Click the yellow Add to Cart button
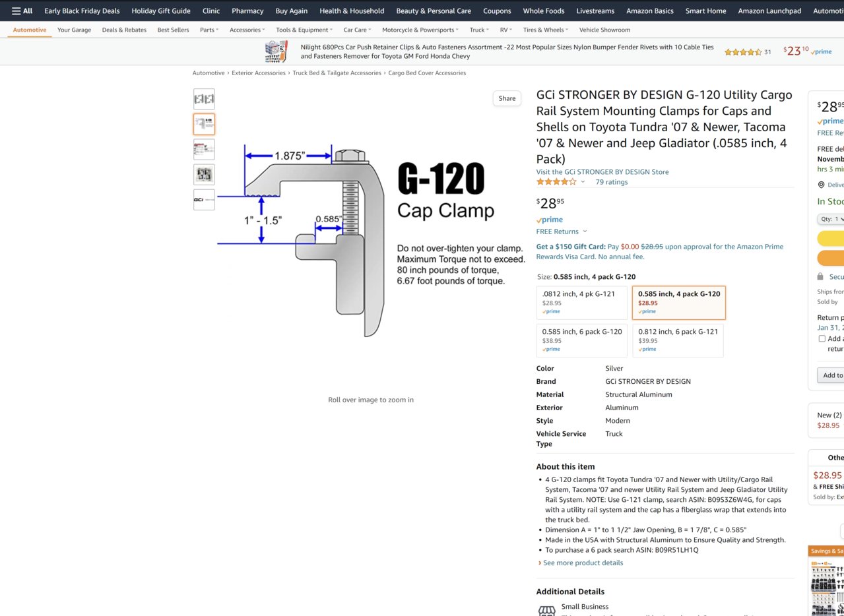This screenshot has width=844, height=616. coord(831,238)
